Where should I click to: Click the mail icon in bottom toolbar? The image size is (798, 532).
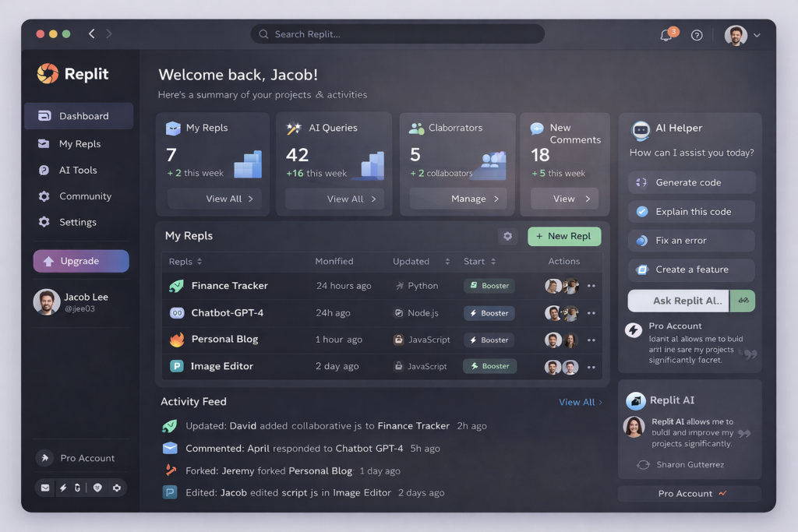tap(45, 488)
